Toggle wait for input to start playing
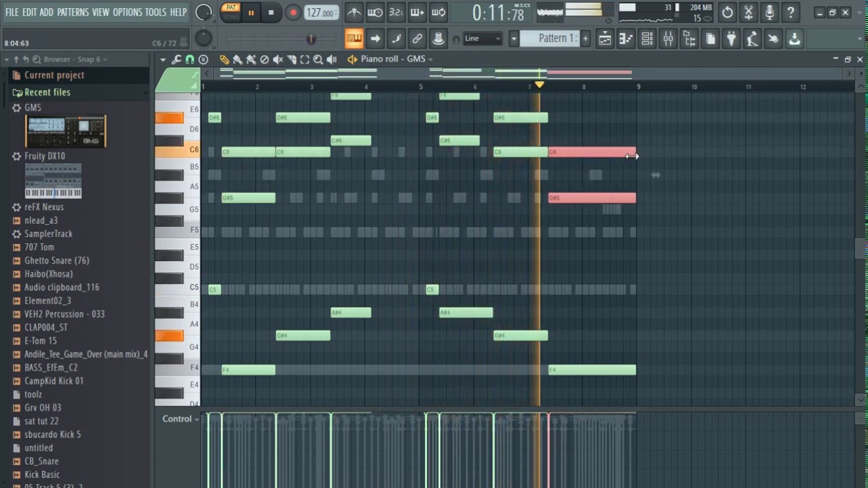The image size is (868, 488). pyautogui.click(x=375, y=12)
